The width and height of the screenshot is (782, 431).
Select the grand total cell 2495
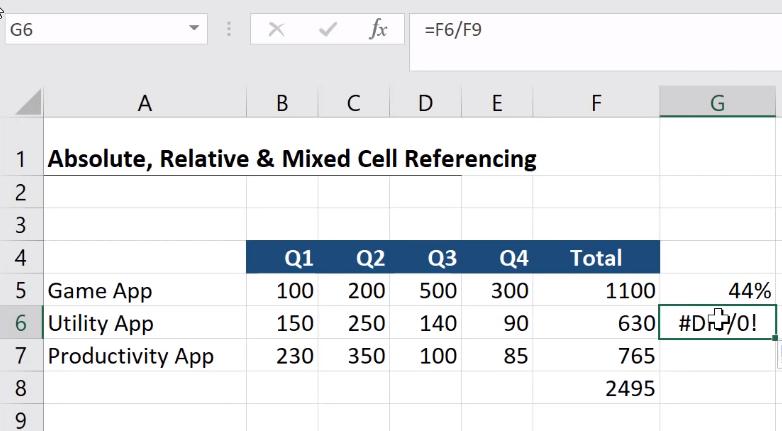(596, 388)
